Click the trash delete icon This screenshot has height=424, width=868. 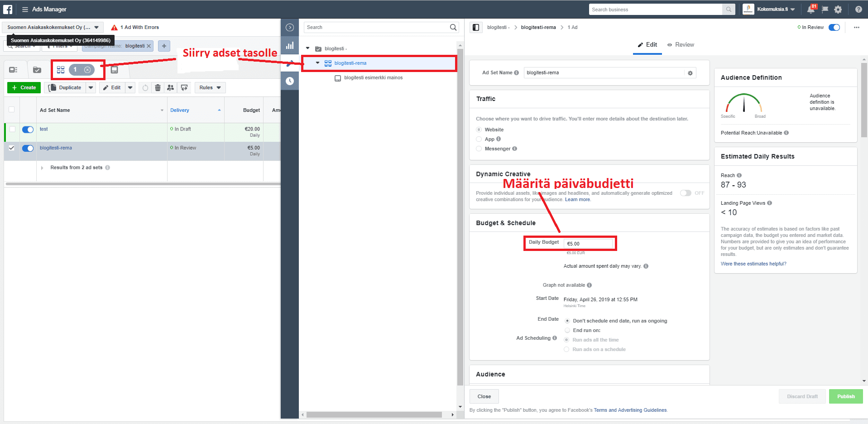pos(158,88)
